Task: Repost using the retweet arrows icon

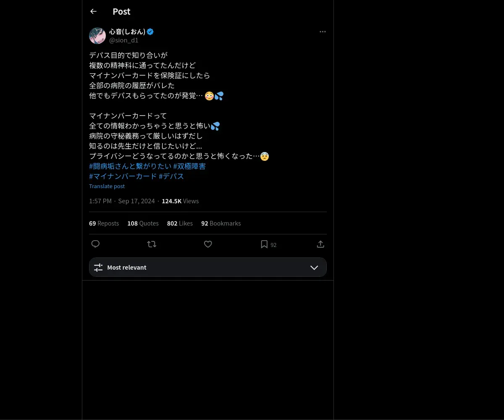Action: pyautogui.click(x=152, y=244)
